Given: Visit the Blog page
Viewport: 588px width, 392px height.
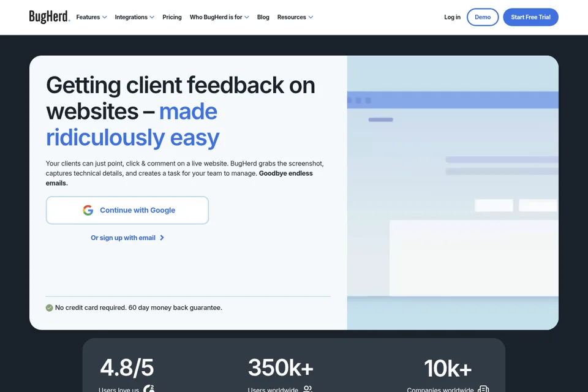Looking at the screenshot, I should (x=263, y=17).
